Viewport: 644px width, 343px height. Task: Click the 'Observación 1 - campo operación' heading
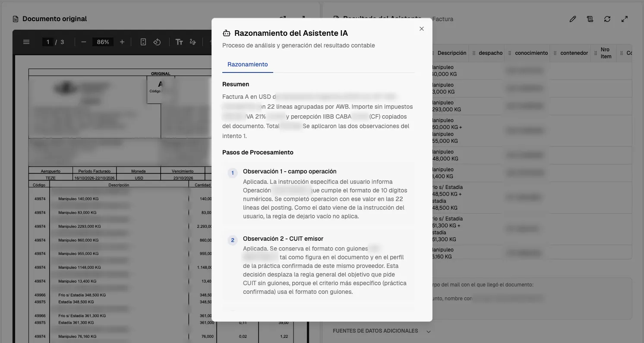click(290, 171)
